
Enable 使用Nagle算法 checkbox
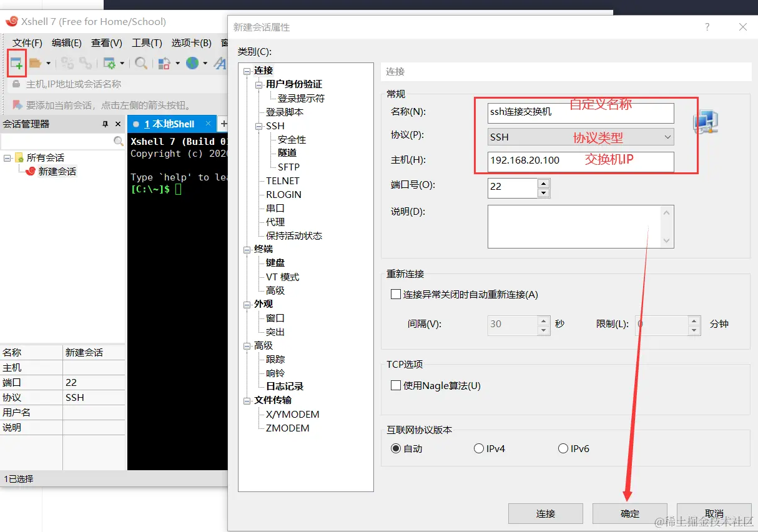(x=396, y=385)
